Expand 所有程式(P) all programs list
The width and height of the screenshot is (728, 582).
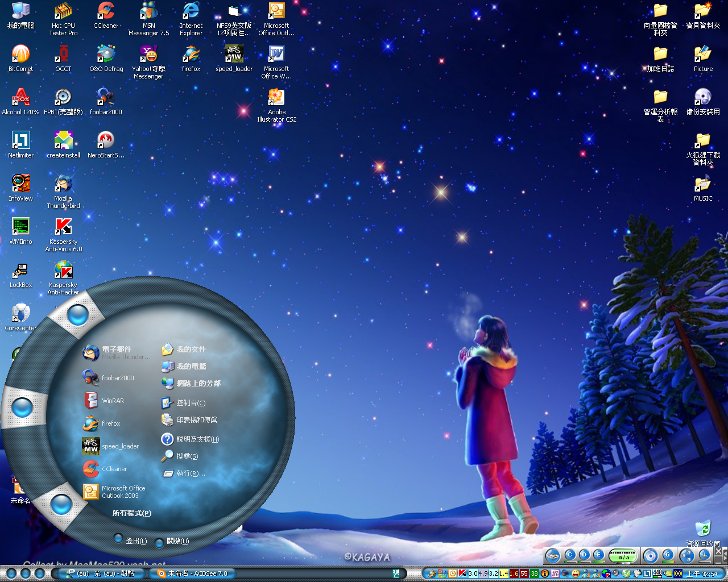131,513
